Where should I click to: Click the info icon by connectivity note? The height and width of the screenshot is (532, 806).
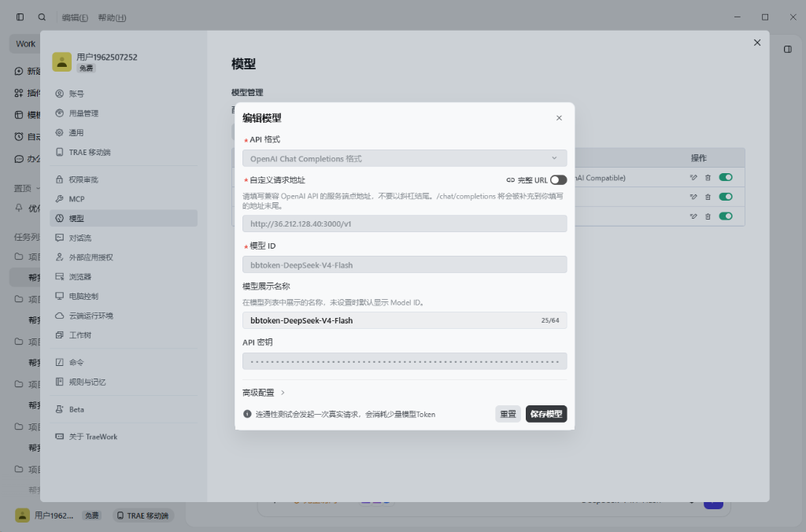pos(247,414)
